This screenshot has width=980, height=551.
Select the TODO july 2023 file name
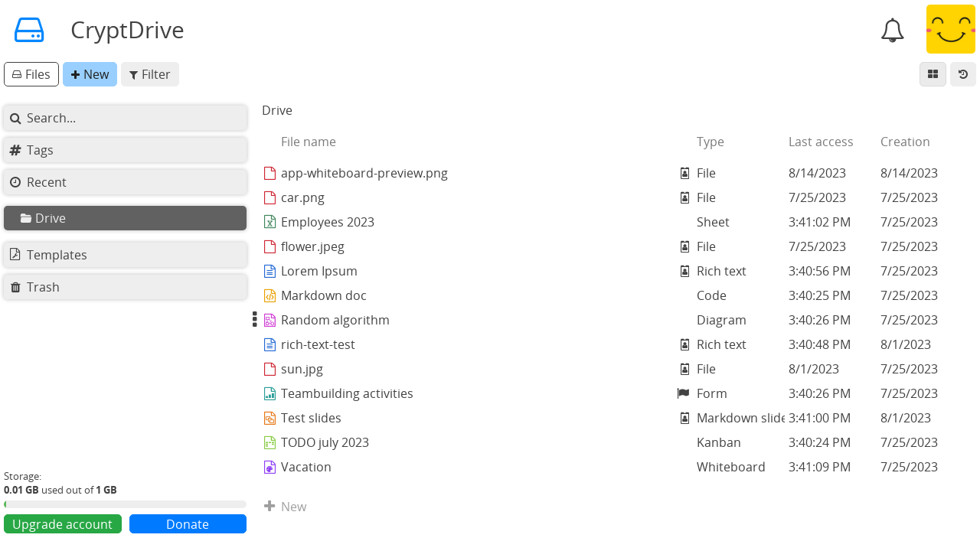(x=325, y=442)
